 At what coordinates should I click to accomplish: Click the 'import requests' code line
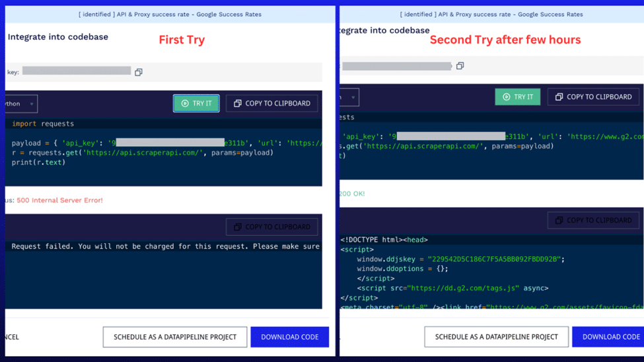[x=43, y=124]
